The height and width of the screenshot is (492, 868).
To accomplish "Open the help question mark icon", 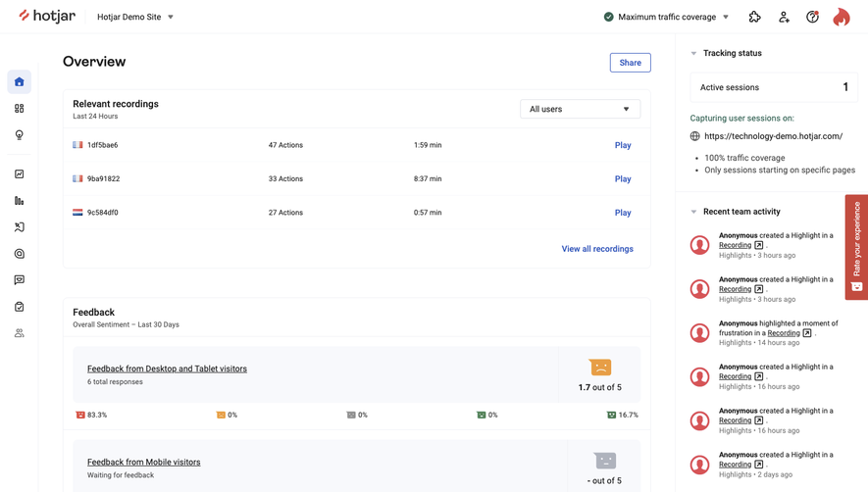I will coord(812,18).
